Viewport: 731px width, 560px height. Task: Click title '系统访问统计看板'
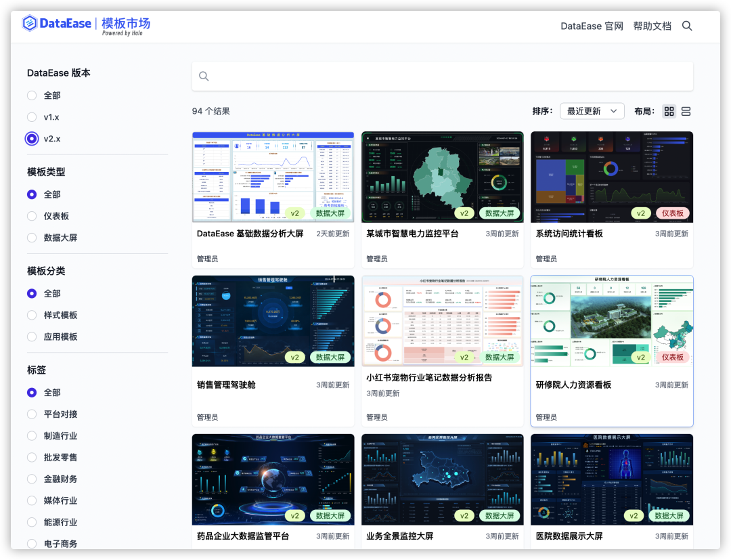tap(569, 234)
